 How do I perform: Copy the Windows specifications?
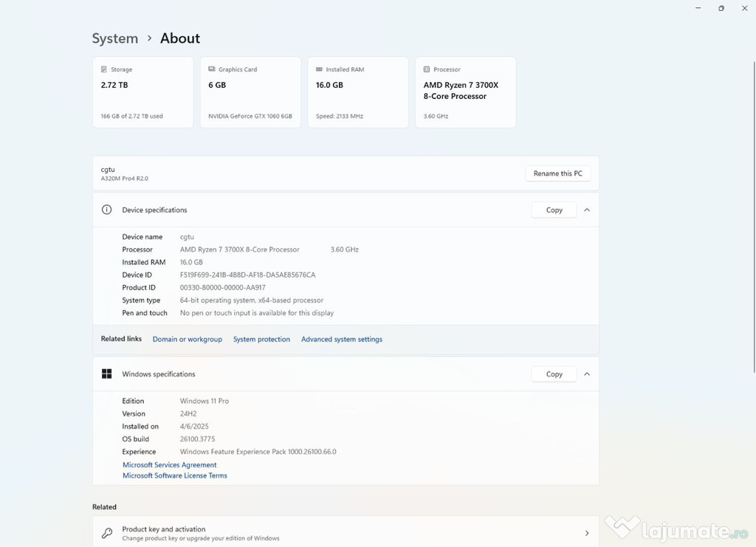tap(554, 374)
